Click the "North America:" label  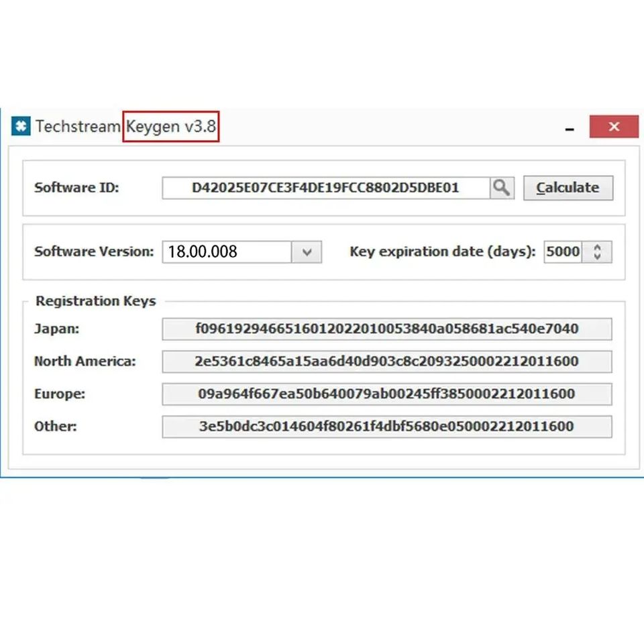85,362
